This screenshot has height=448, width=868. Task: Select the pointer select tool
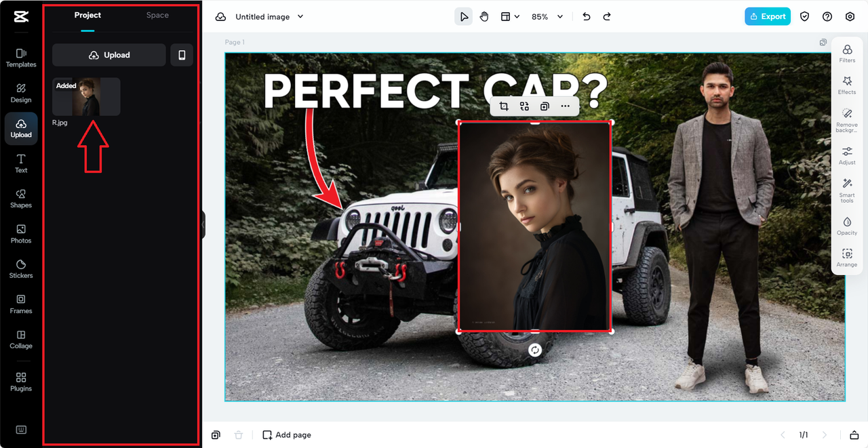pos(464,17)
